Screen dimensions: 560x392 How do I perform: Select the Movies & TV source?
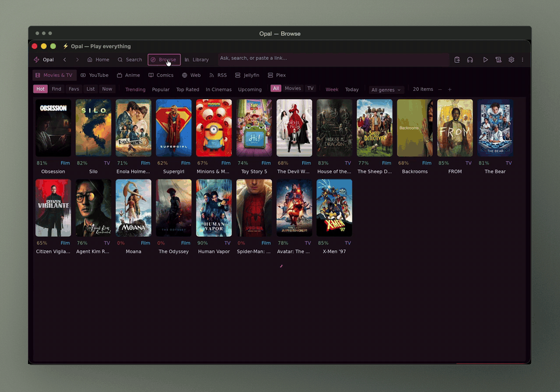coord(54,75)
